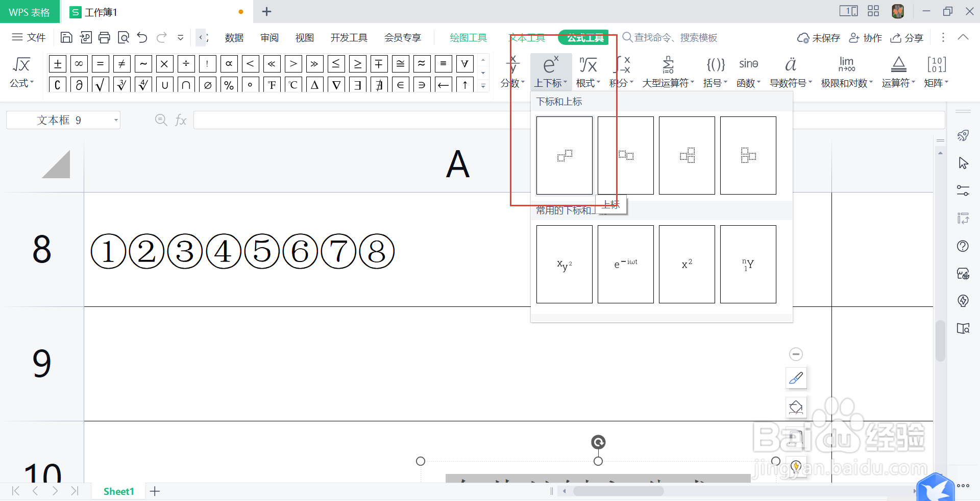Insert the x sub y squared preset
The image size is (980, 501).
565,264
